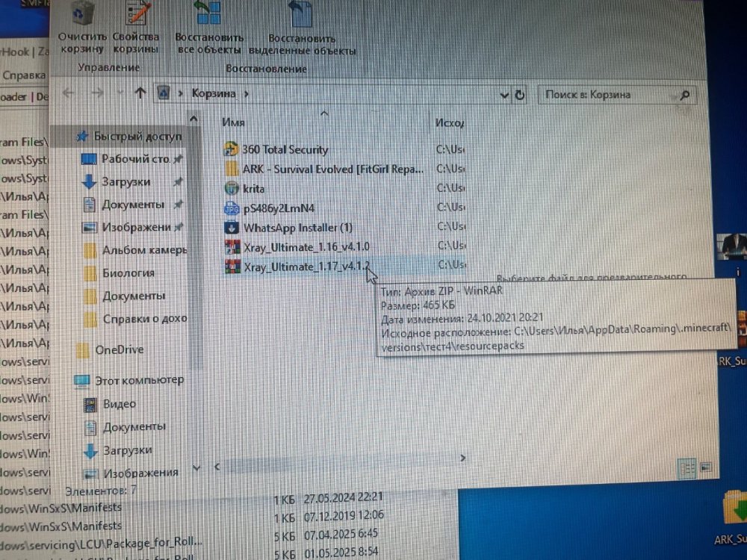Switch to details view layout button

pyautogui.click(x=687, y=469)
